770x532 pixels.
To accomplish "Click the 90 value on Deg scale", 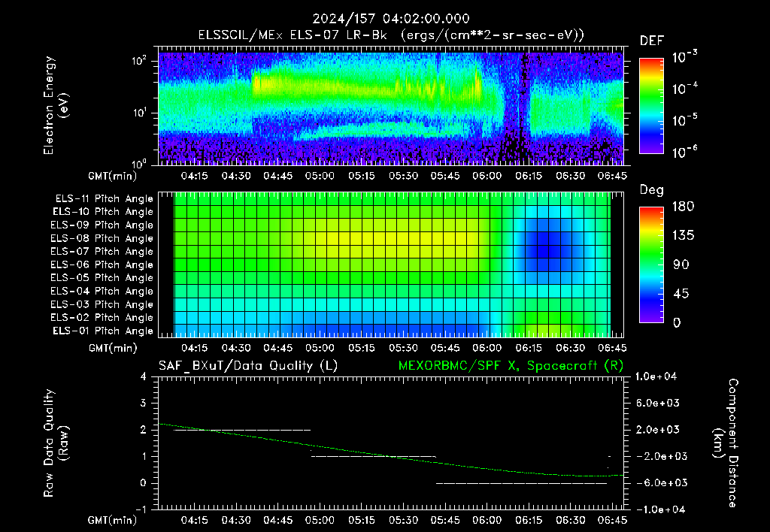I will click(x=681, y=265).
